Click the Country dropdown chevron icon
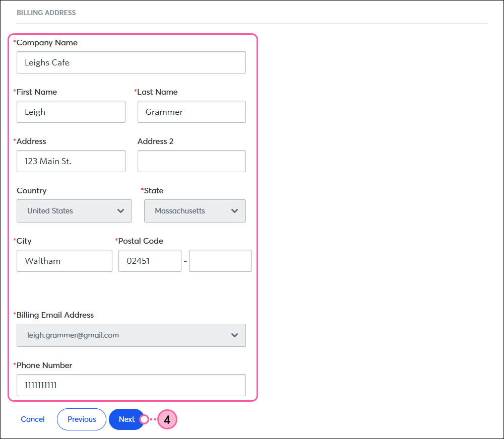Screen dimensions: 504x439 (x=120, y=211)
